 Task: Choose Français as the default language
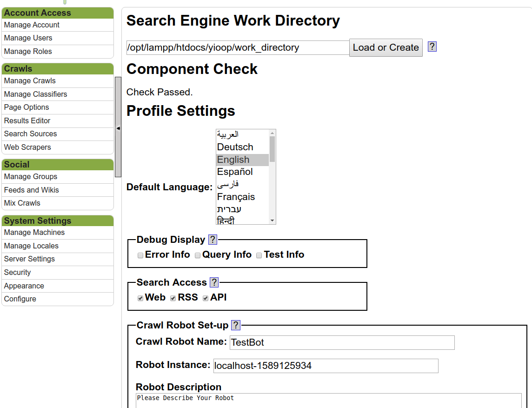(x=236, y=197)
